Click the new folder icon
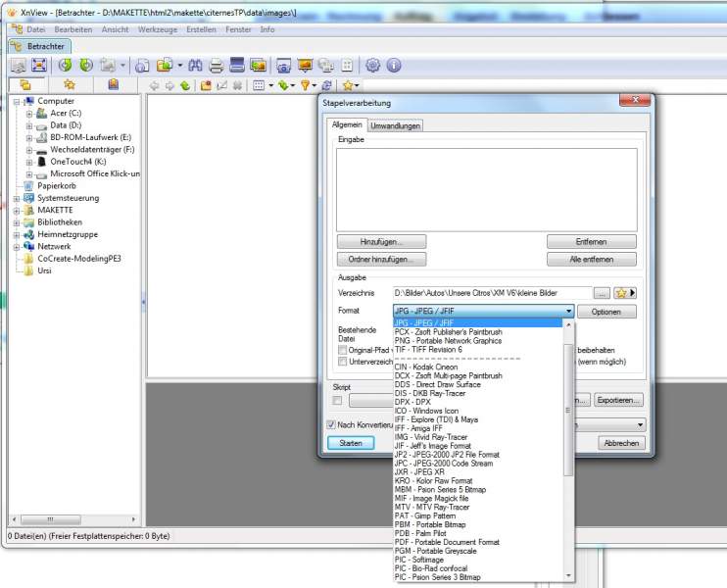This screenshot has height=588, width=727. (206, 85)
